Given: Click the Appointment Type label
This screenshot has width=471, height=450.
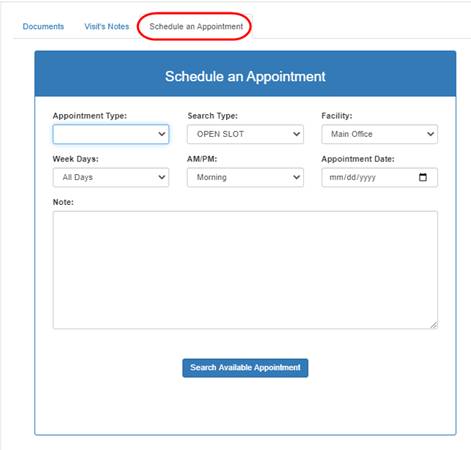Looking at the screenshot, I should coord(90,116).
